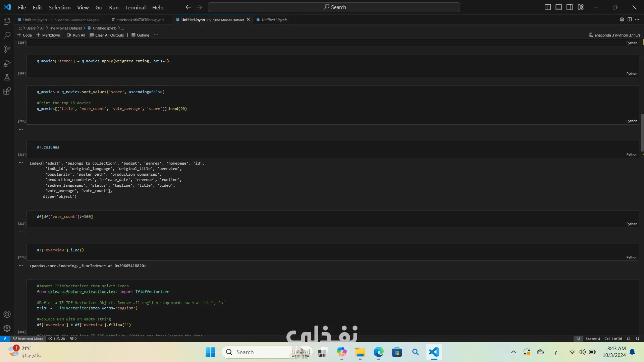Expand output ellipsis under cell 210
This screenshot has width=644, height=362.
[x=21, y=129]
